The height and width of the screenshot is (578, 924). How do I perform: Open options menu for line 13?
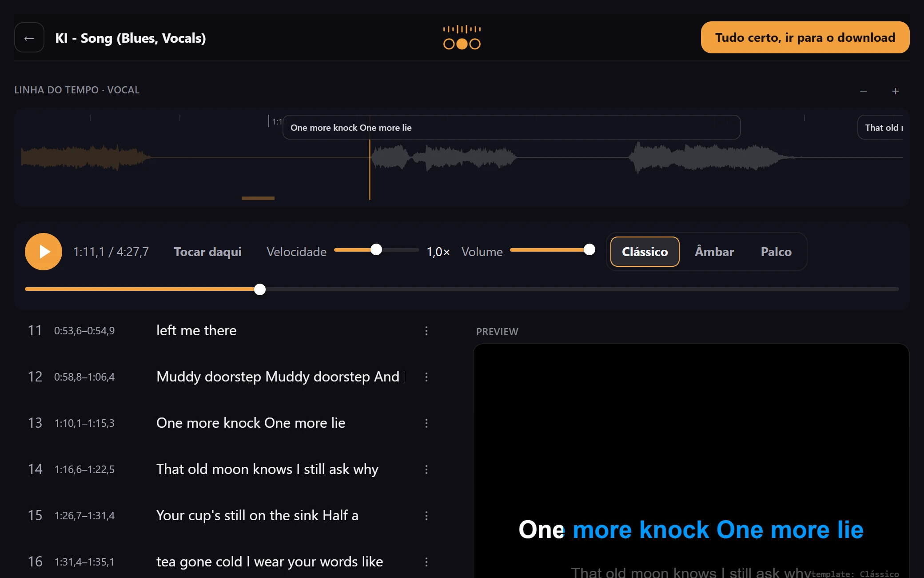[x=426, y=423]
